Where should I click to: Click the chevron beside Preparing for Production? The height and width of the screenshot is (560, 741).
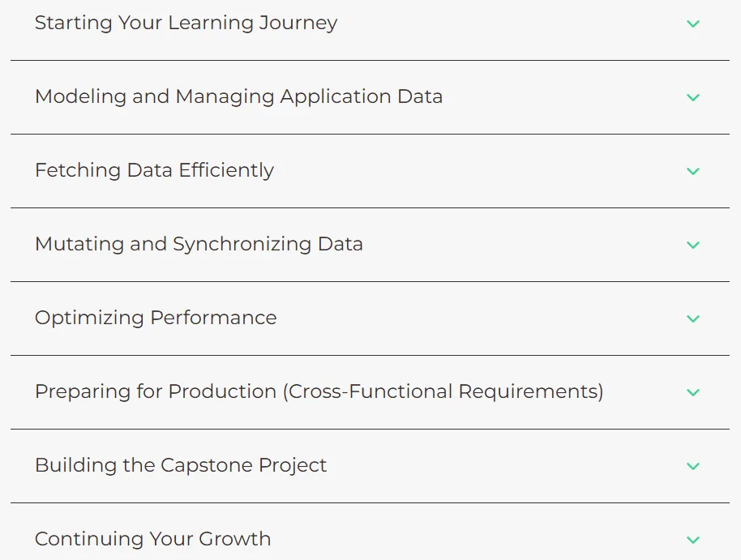coord(693,392)
